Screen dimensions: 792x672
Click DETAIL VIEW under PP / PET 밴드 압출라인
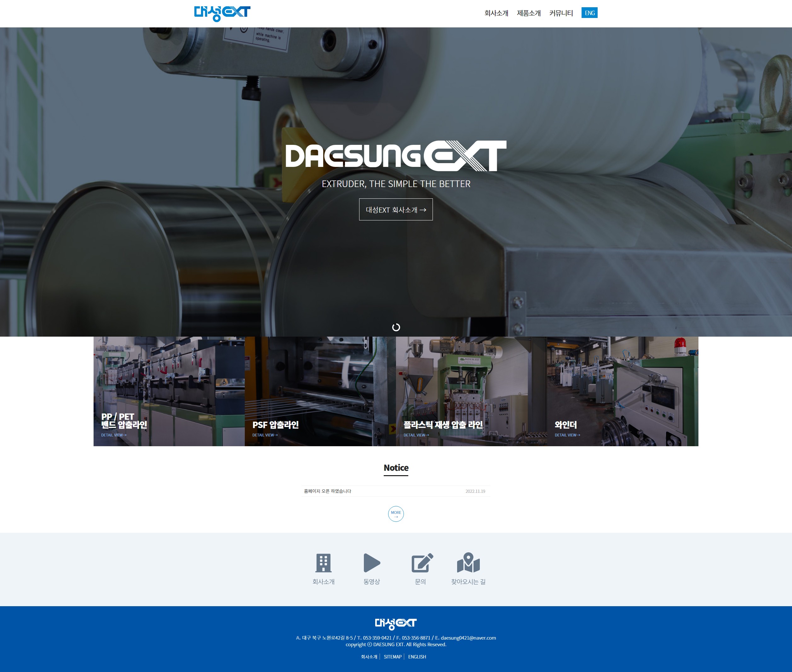[114, 435]
